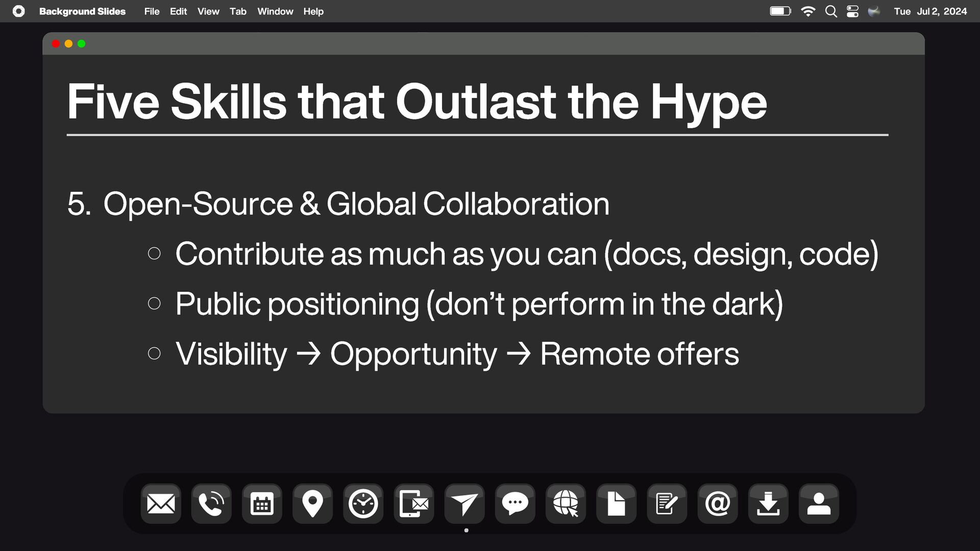Click the notes with pencil icon
This screenshot has width=980, height=551.
pyautogui.click(x=667, y=504)
